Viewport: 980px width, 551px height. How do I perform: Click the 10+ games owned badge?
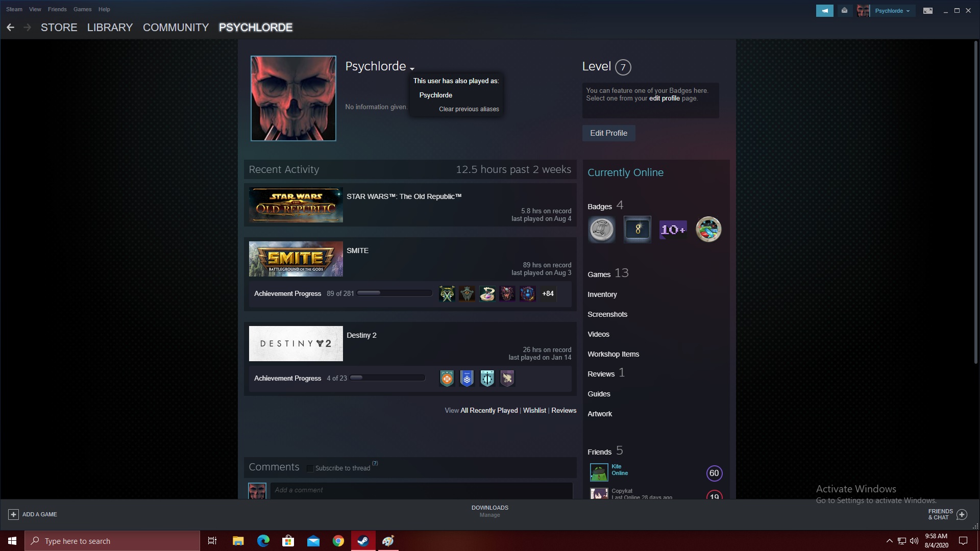click(673, 230)
